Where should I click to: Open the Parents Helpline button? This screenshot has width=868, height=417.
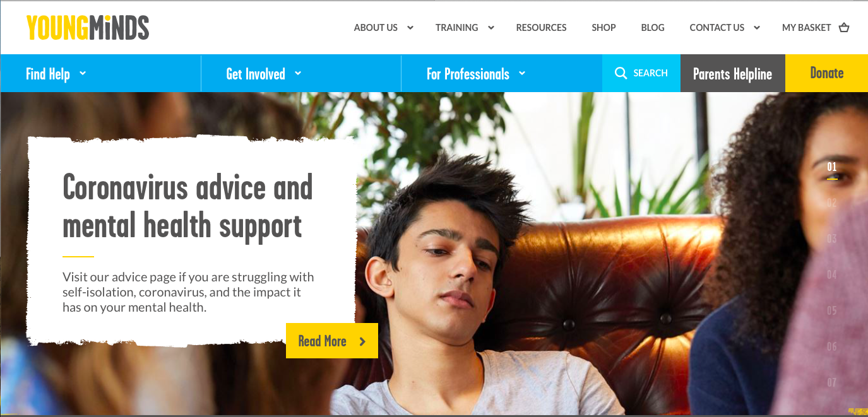733,73
